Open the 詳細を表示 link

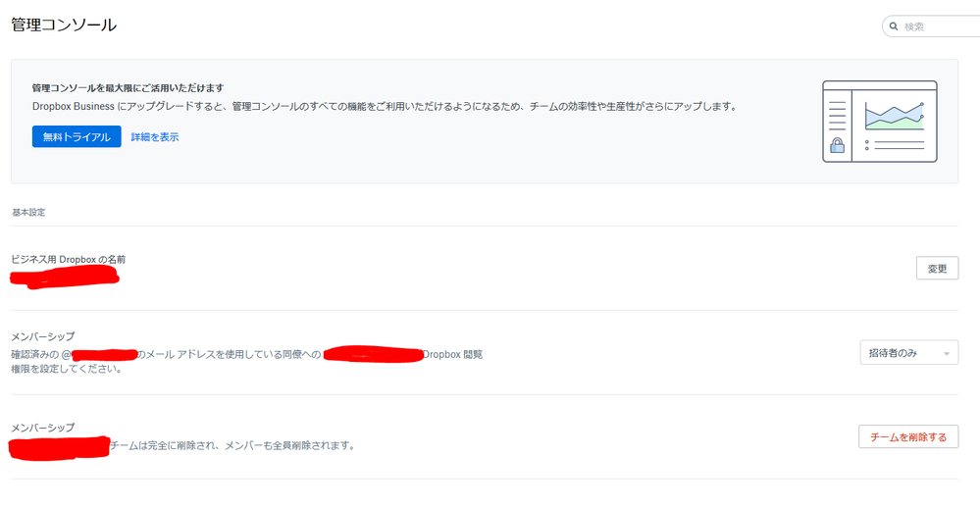155,137
